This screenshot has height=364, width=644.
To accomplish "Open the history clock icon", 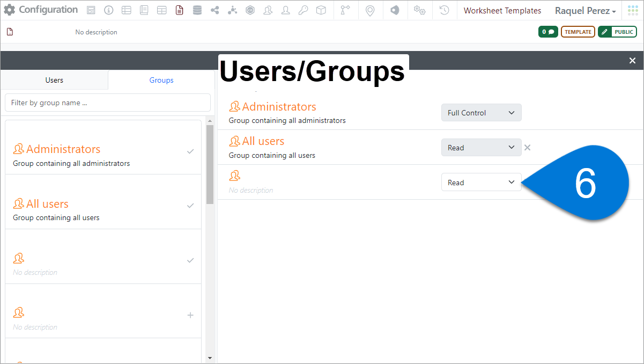I will 444,10.
